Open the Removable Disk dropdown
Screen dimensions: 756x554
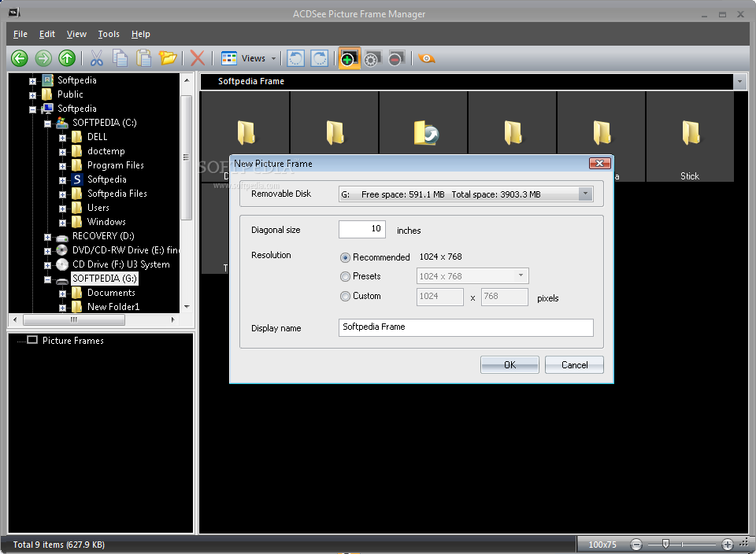(x=585, y=194)
